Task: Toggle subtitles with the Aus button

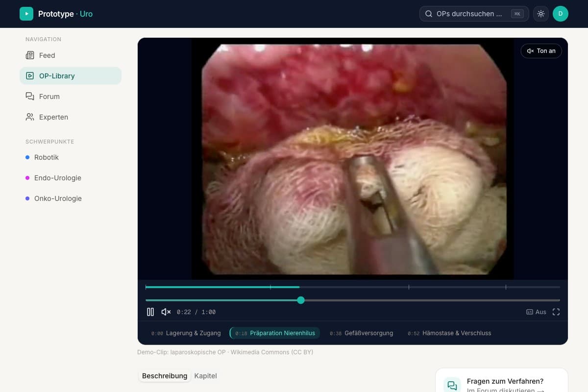Action: pos(536,312)
